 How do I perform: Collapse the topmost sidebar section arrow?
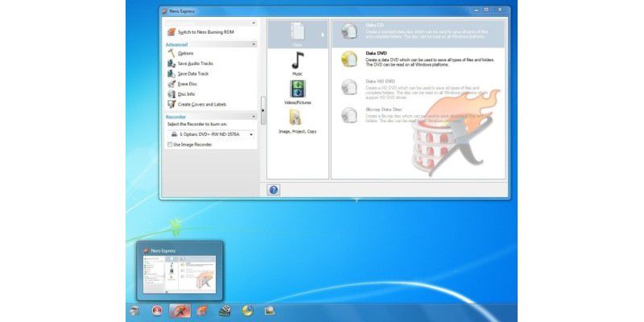[254, 23]
